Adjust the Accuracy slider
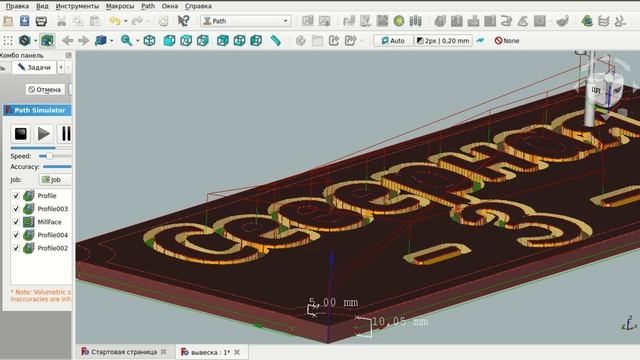Viewport: 640px width, 360px height. [57, 167]
